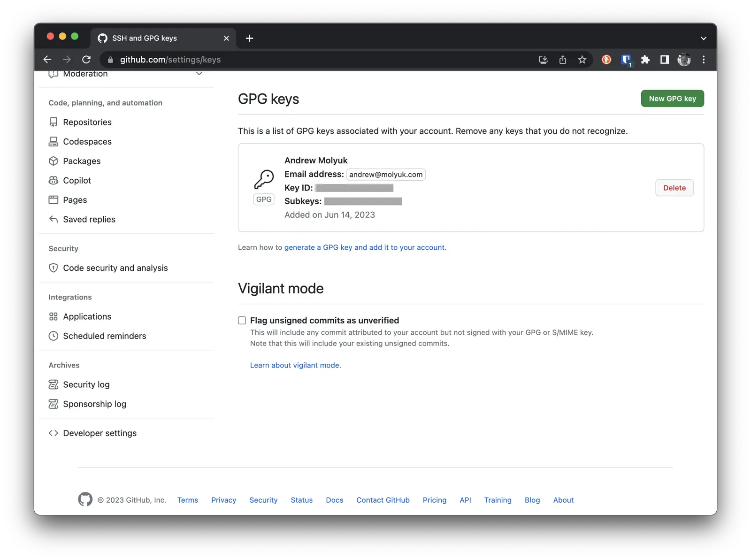Open Packages settings
The width and height of the screenshot is (751, 560).
(x=81, y=161)
